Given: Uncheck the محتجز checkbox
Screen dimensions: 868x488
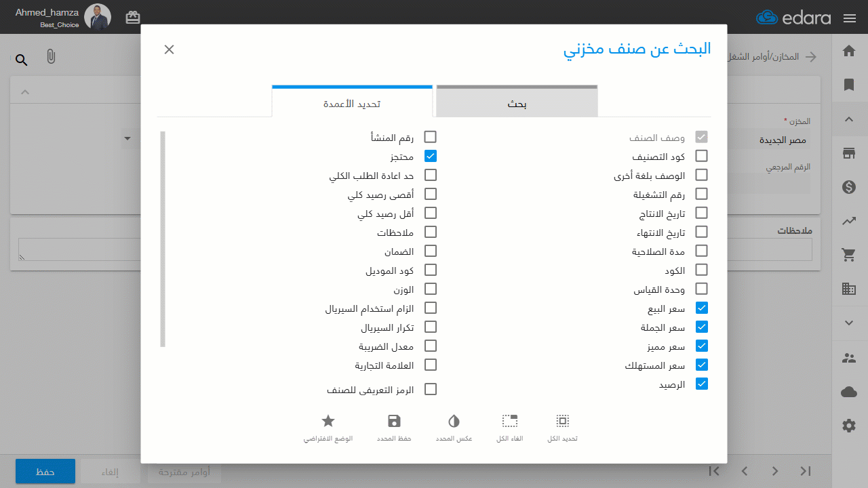Looking at the screenshot, I should point(430,156).
